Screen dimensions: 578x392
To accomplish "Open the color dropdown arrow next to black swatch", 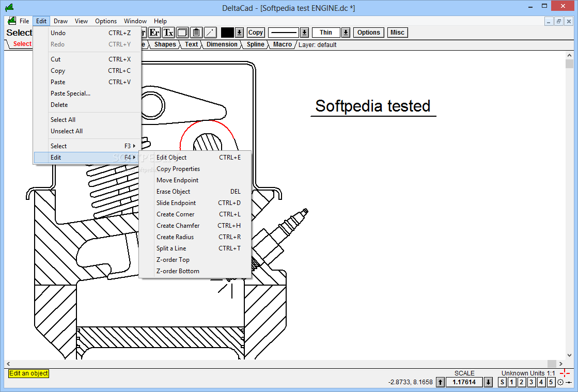I will [x=240, y=33].
